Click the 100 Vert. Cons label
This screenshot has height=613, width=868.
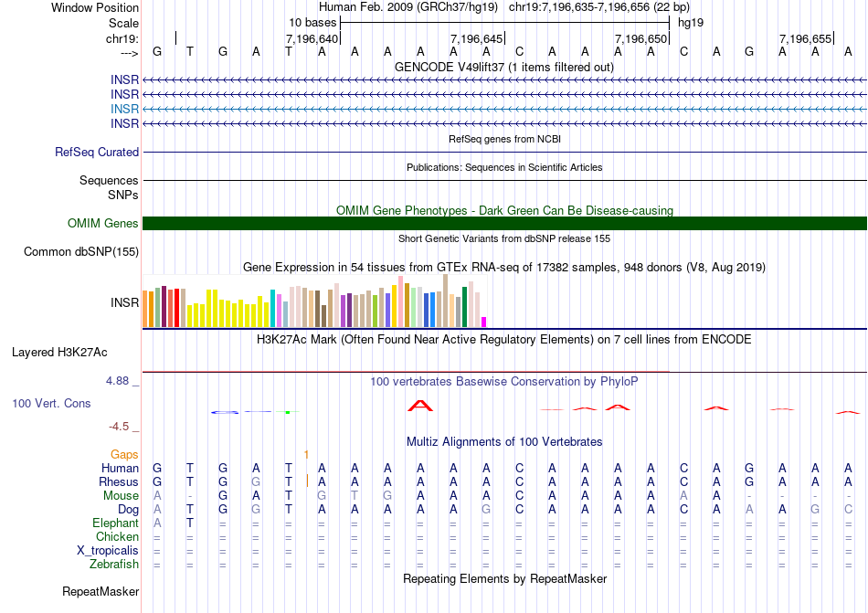click(51, 403)
